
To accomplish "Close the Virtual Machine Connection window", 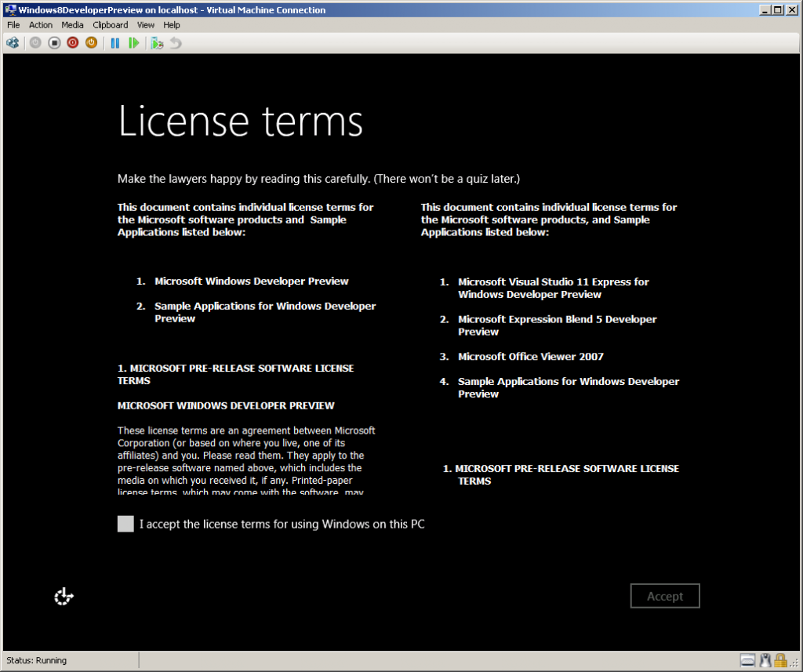I will point(792,9).
